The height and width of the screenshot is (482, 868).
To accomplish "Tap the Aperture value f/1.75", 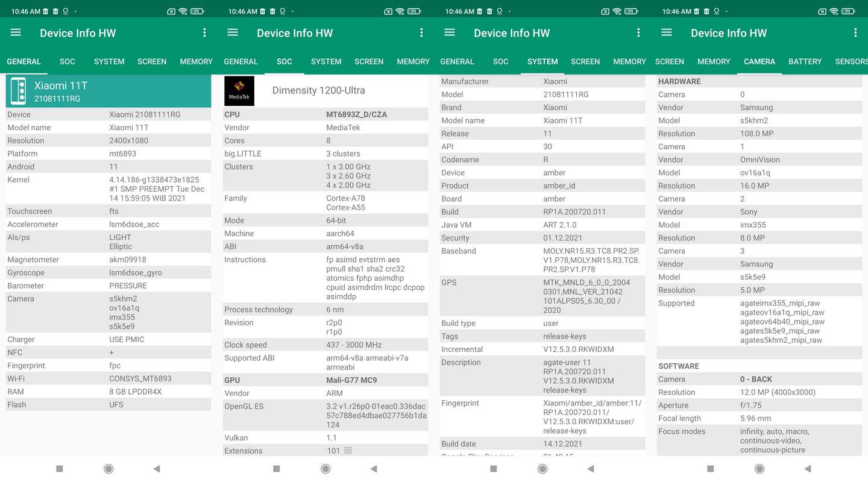I will coord(750,405).
